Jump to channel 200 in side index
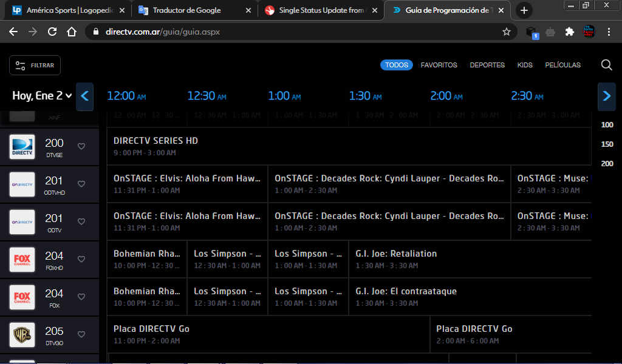The width and height of the screenshot is (622, 364). [607, 164]
